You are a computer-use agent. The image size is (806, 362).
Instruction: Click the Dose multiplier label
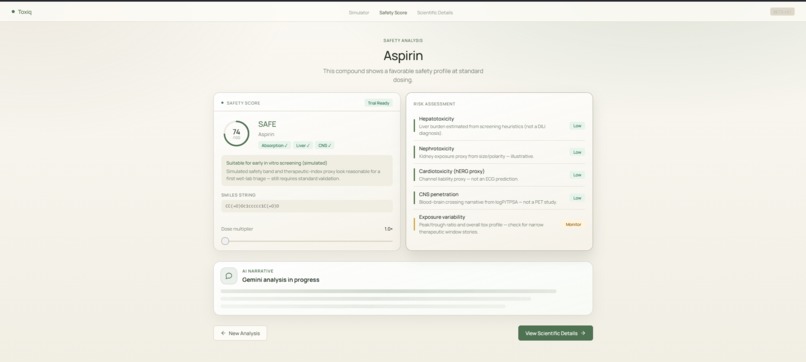coord(237,229)
